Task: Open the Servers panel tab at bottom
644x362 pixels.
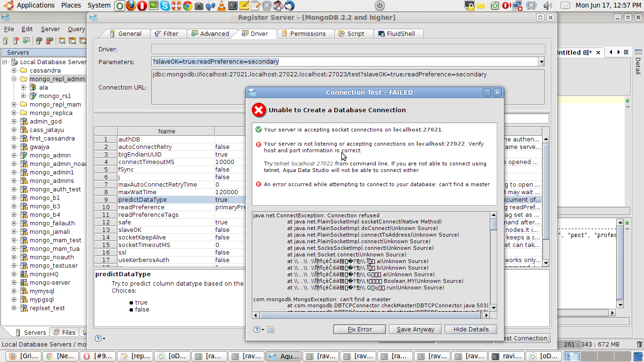Action: (x=30, y=332)
